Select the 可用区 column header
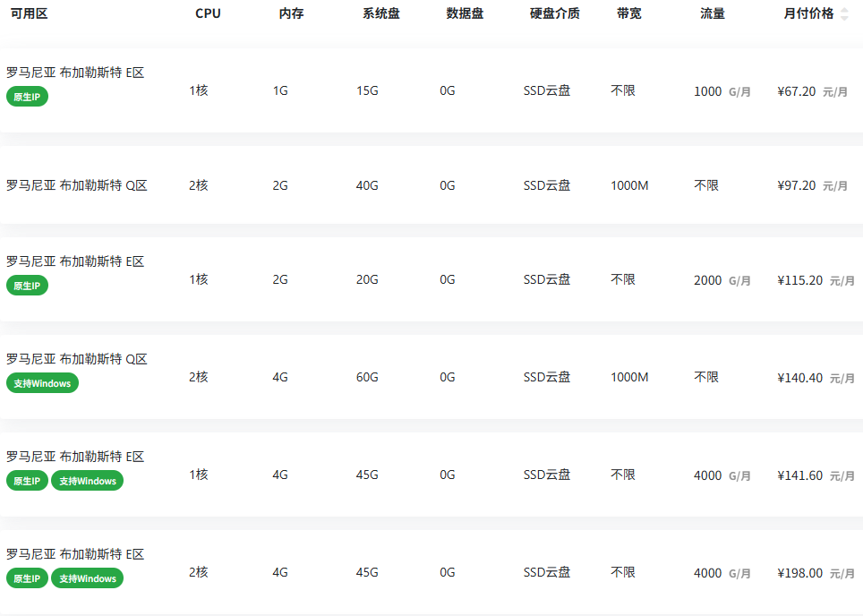 30,13
